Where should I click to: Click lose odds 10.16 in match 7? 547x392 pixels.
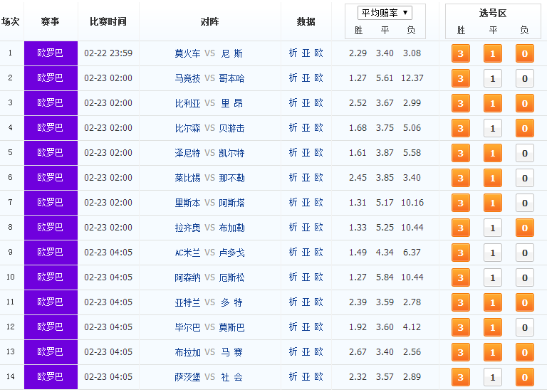point(412,203)
